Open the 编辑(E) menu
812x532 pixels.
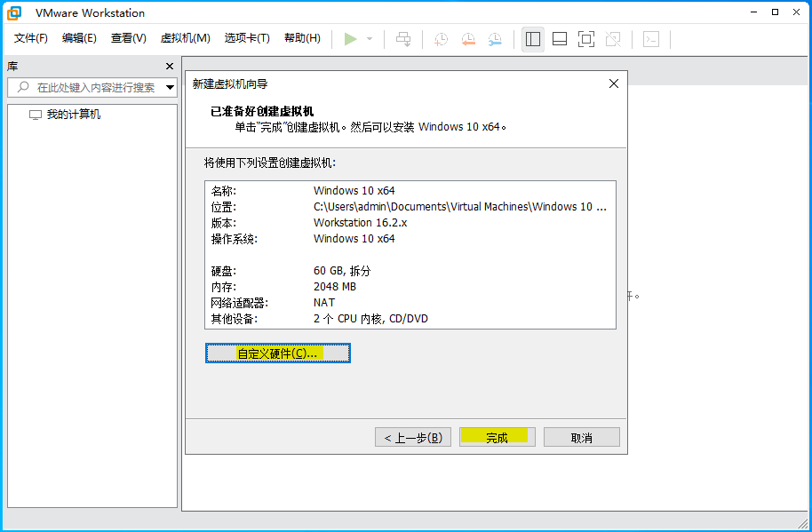pyautogui.click(x=79, y=38)
